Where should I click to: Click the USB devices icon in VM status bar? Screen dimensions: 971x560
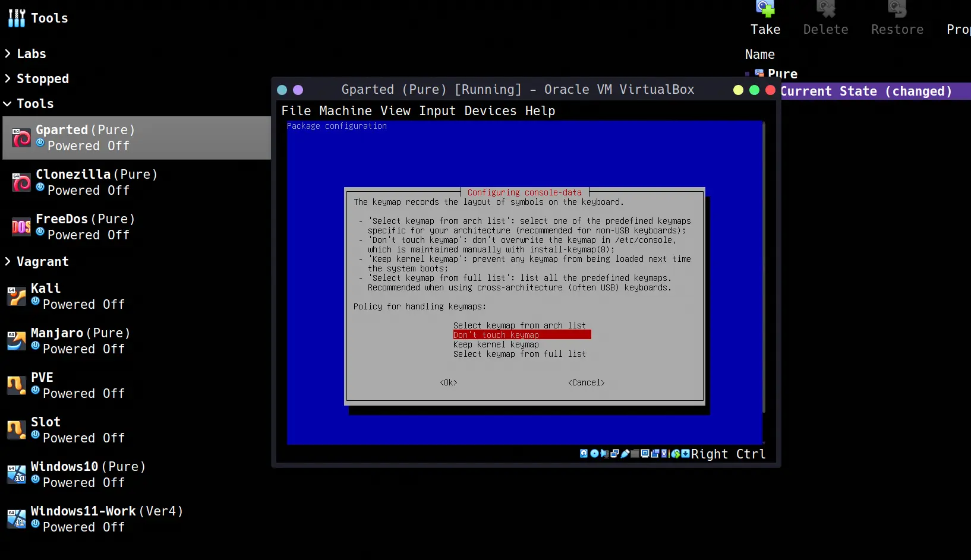[x=625, y=454]
